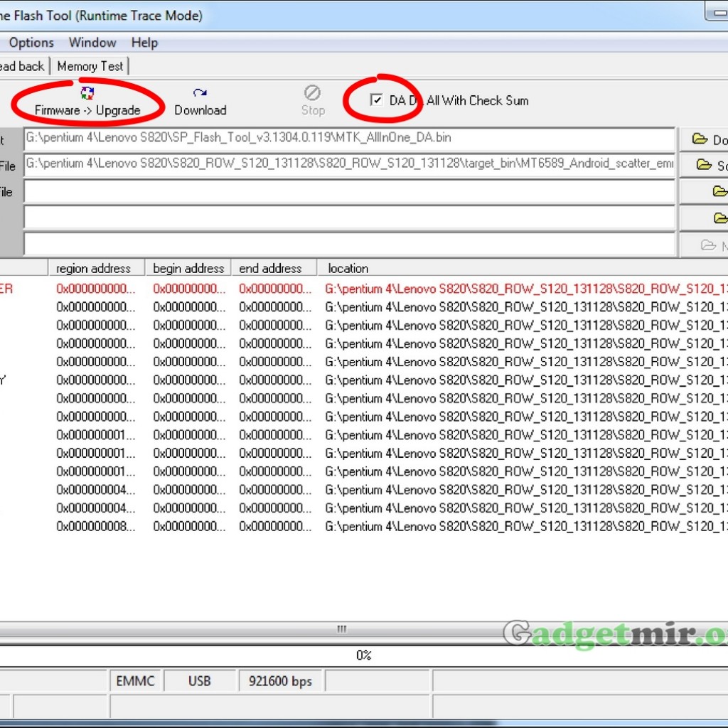Open the Window menu
Viewport: 728px width, 728px height.
[x=92, y=43]
